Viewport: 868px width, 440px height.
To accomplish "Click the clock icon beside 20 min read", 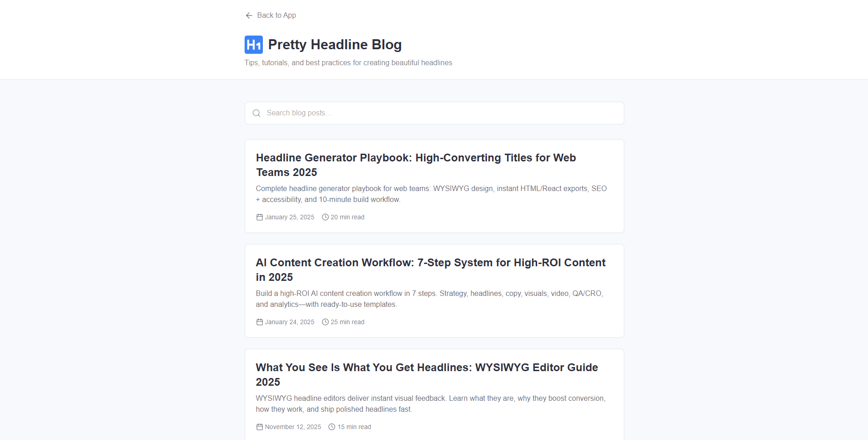I will (325, 217).
